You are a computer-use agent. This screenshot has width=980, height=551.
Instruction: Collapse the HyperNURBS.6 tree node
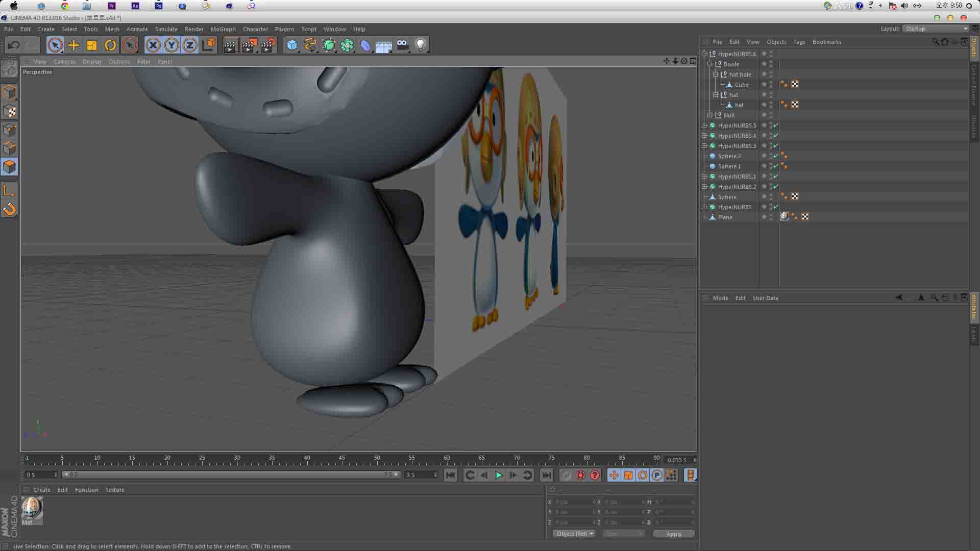(704, 54)
